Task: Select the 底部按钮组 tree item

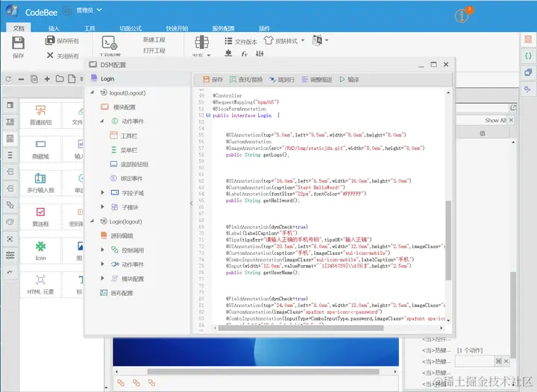Action: (x=129, y=164)
